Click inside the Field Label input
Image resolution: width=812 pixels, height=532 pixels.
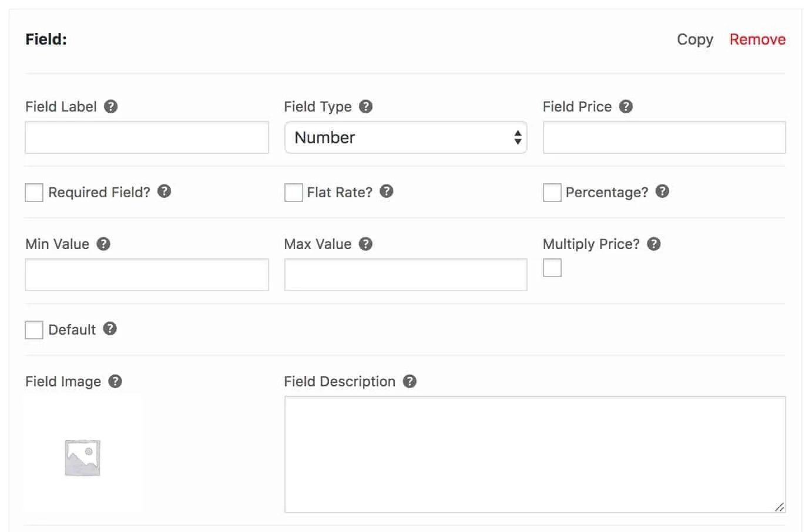coord(146,137)
